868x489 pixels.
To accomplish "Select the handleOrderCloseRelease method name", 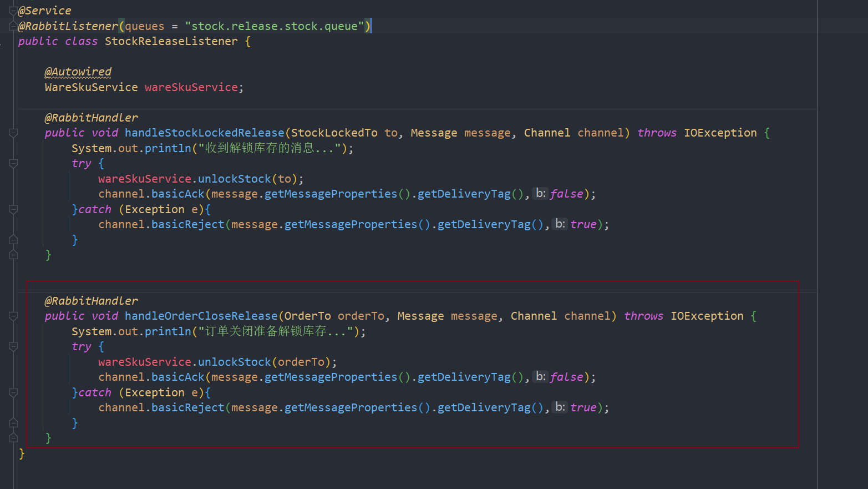I will click(201, 316).
